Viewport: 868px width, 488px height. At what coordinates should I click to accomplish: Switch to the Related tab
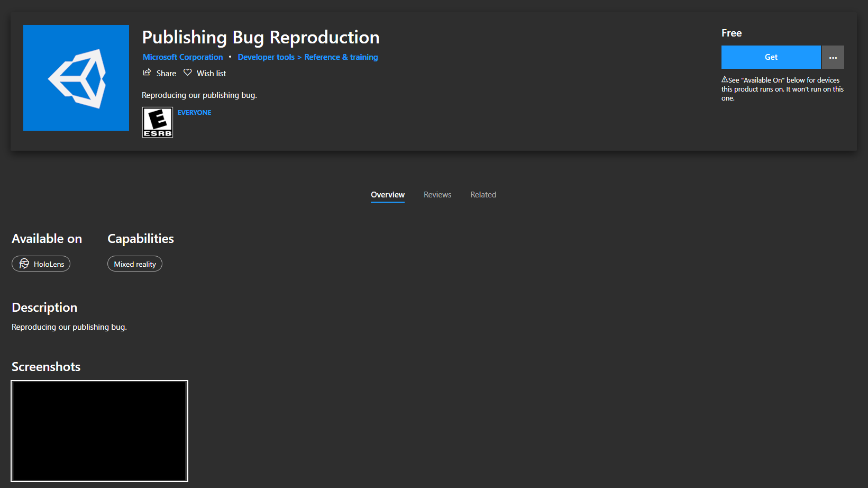pyautogui.click(x=483, y=195)
